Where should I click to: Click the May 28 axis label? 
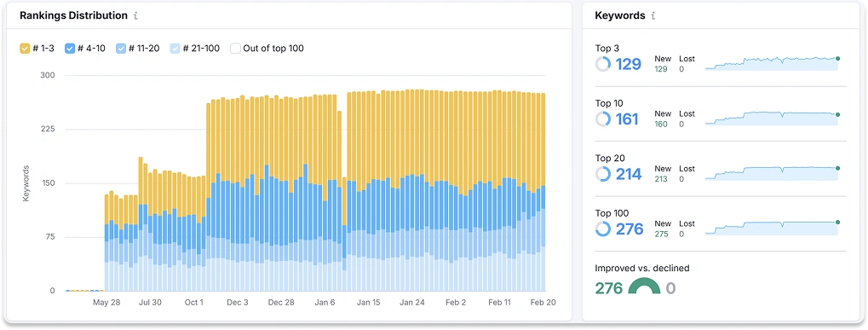[106, 303]
